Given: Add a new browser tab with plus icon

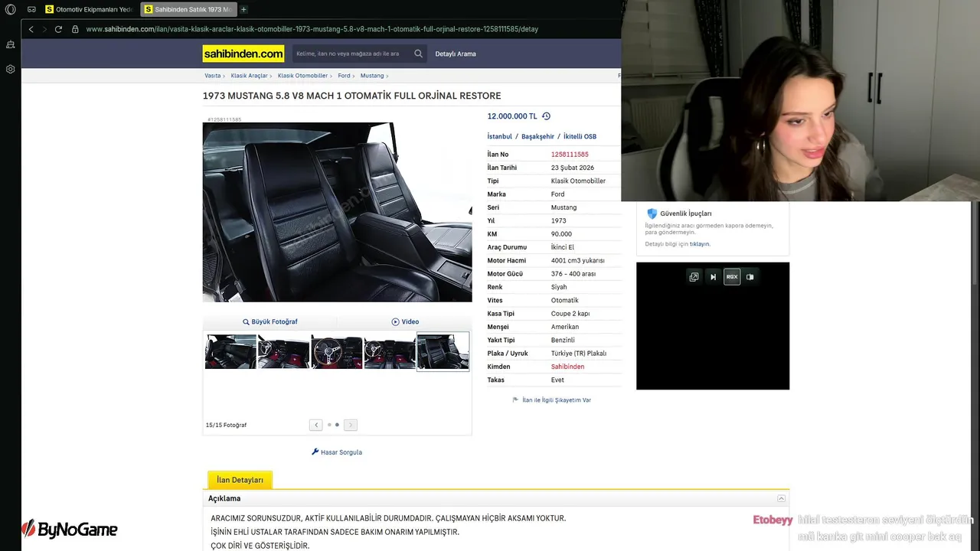Looking at the screenshot, I should 243,9.
